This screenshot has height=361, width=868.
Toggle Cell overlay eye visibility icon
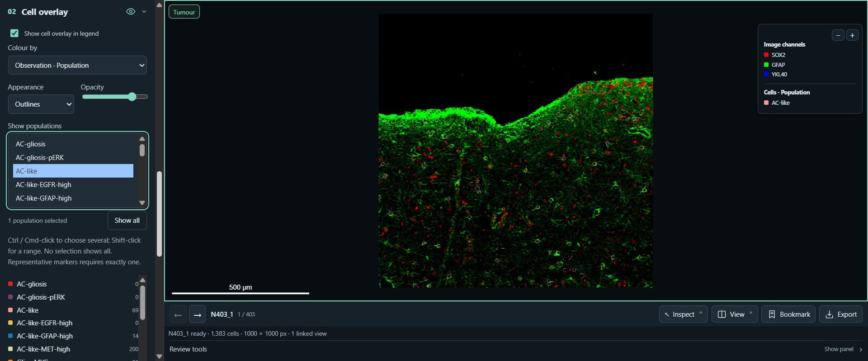point(131,12)
